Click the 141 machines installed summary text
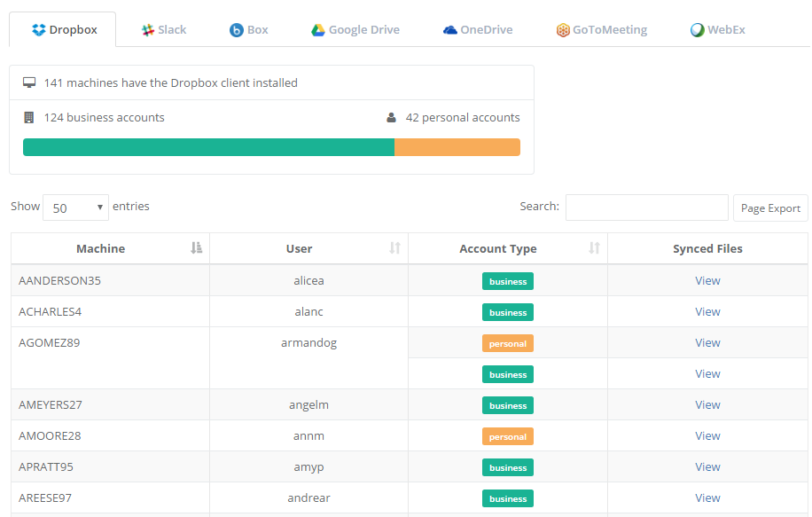This screenshot has width=812, height=517. pyautogui.click(x=170, y=82)
